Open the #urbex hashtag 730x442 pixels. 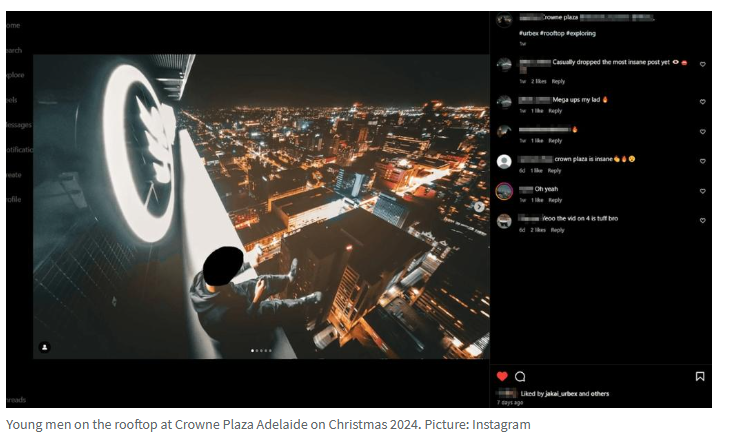point(528,32)
